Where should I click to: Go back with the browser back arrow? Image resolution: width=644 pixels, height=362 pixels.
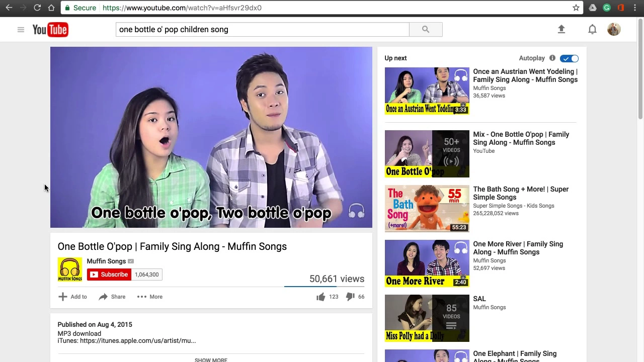(x=9, y=8)
